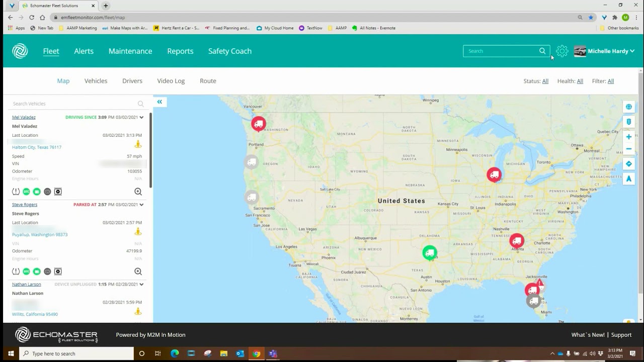Click the navigation arrow icon on map
Image resolution: width=644 pixels, height=362 pixels.
click(629, 178)
